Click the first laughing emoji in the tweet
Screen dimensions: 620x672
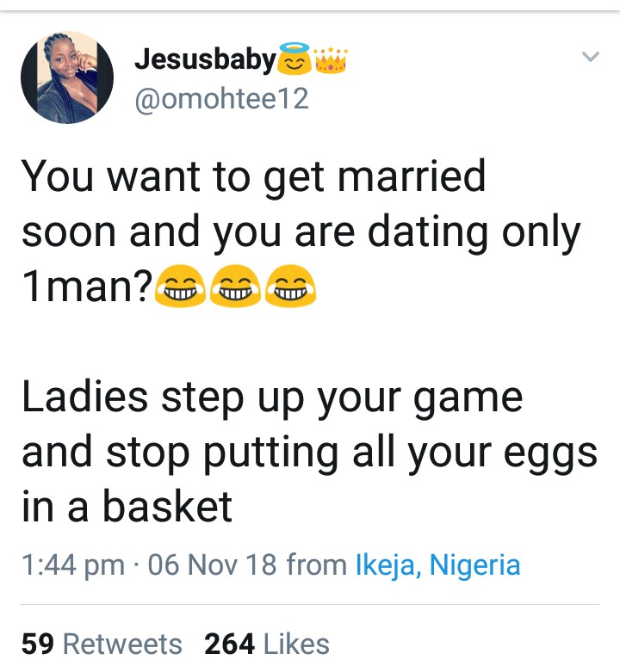tap(179, 289)
